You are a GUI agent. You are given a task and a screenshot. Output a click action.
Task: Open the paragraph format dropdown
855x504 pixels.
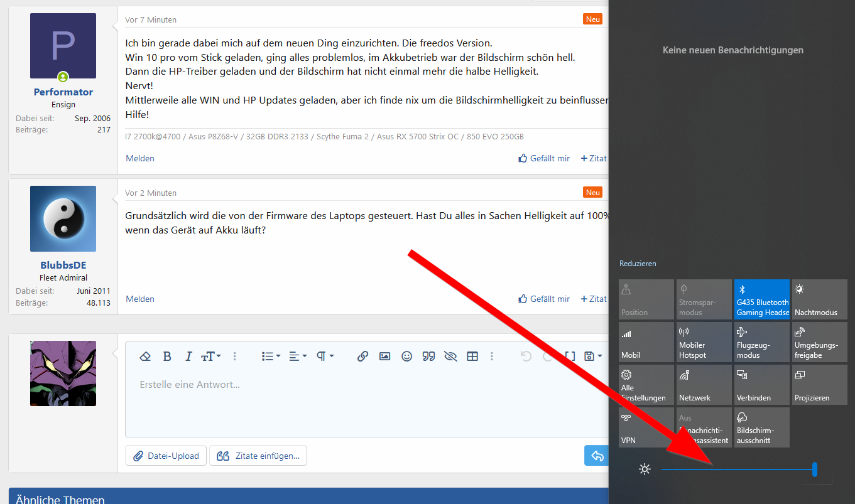[x=325, y=356]
